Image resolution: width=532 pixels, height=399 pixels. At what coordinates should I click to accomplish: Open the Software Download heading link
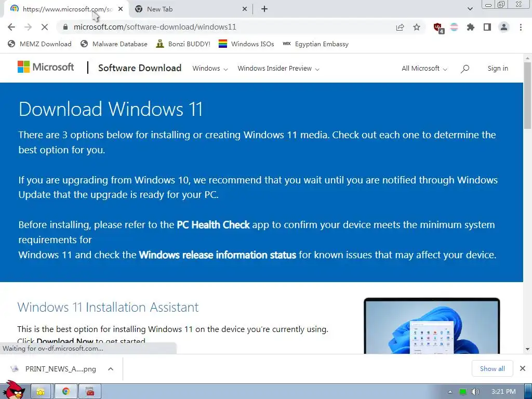140,68
